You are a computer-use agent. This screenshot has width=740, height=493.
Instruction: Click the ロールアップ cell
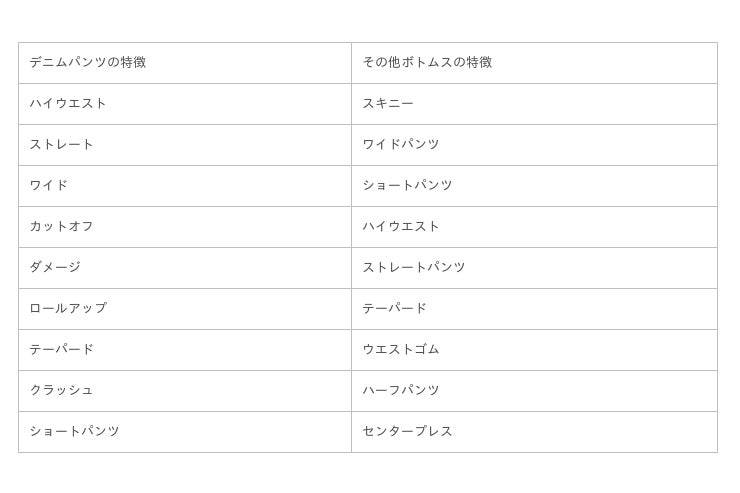pos(68,308)
